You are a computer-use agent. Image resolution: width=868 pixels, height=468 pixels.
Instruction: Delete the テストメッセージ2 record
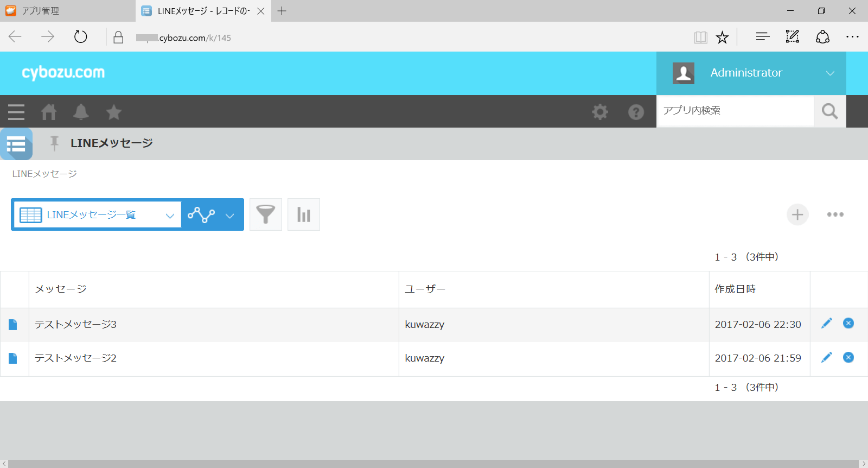[848, 357]
